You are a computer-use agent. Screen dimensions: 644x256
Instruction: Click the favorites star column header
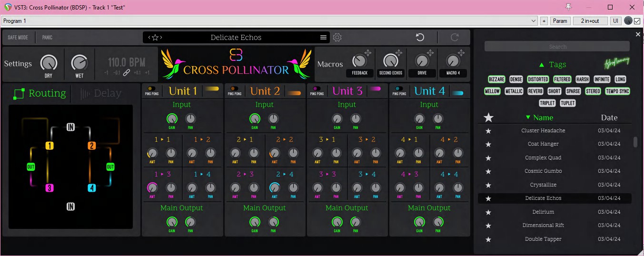click(x=488, y=118)
